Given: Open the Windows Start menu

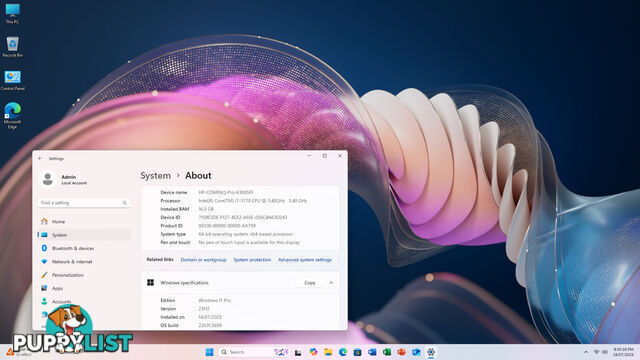Looking at the screenshot, I should (x=209, y=352).
